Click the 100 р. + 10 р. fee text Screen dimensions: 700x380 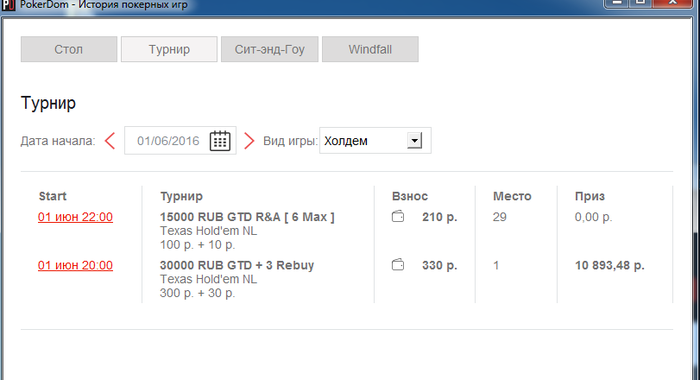pos(197,245)
